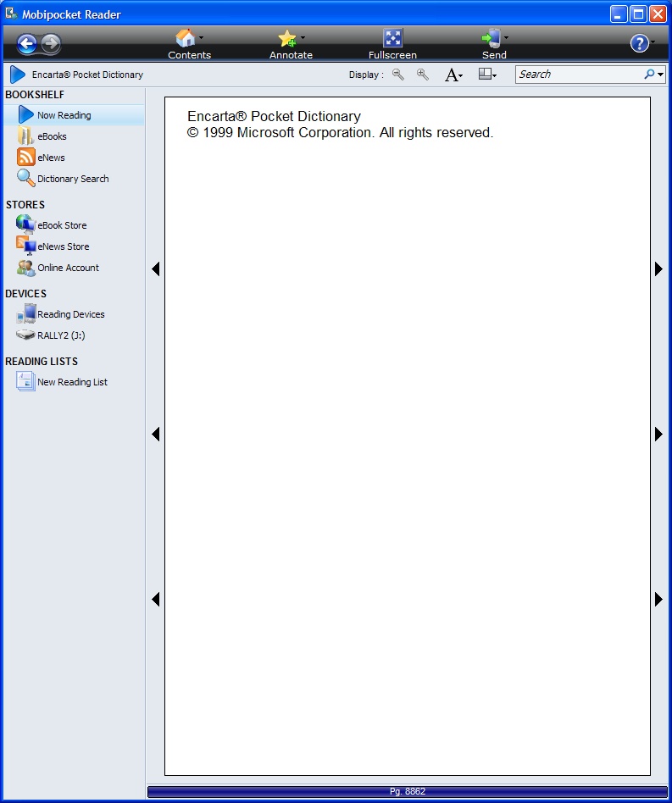Click inside the Search field

click(579, 75)
